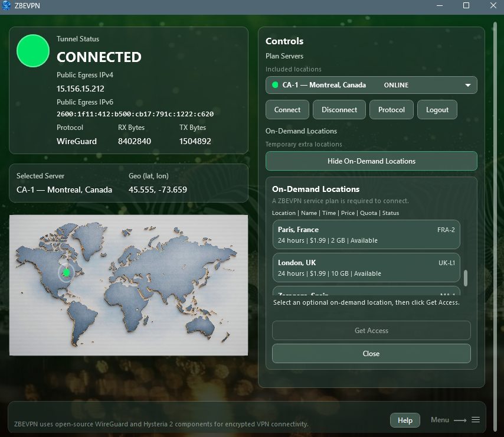Click the IPv6 address 2600:1f11:412:b500...
This screenshot has height=437, width=504.
click(x=135, y=114)
